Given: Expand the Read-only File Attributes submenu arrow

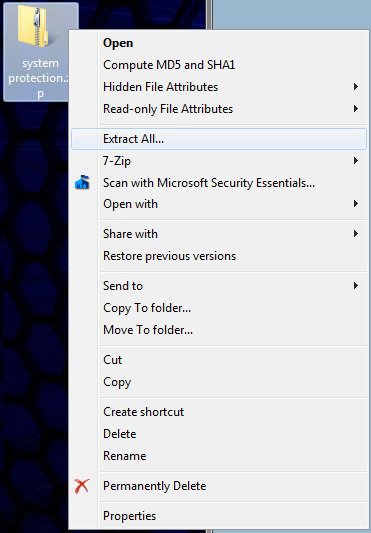Looking at the screenshot, I should 356,109.
